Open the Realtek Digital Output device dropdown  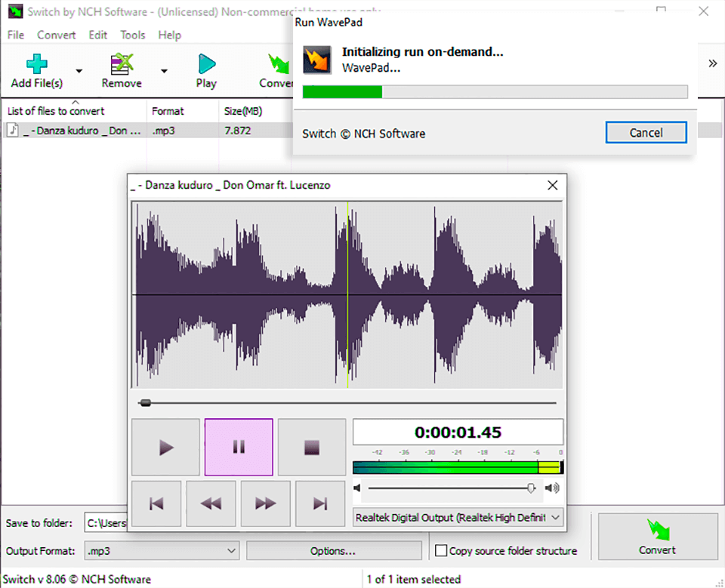pyautogui.click(x=556, y=518)
